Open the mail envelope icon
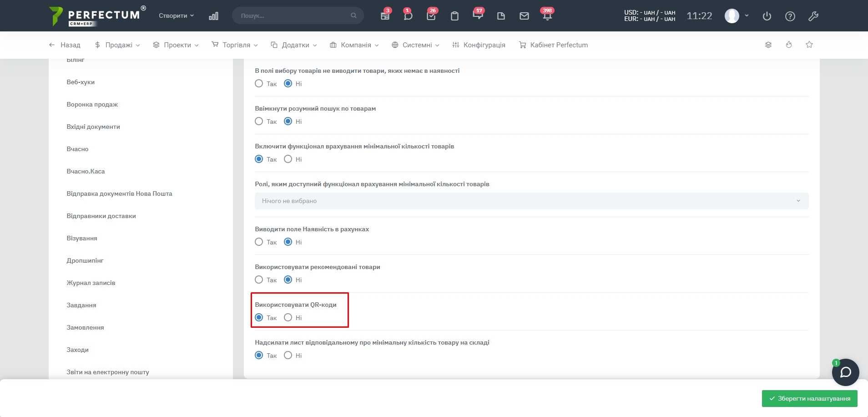868x417 pixels. click(x=524, y=16)
